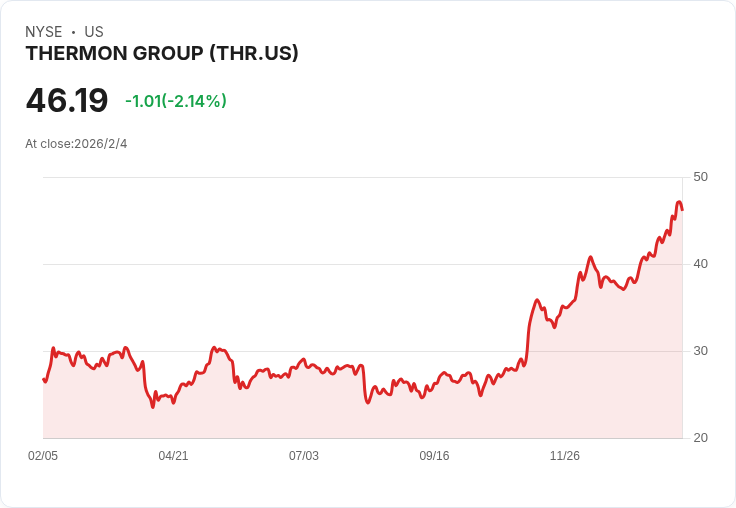Select the 02/05 date axis label
736x508 pixels.
pos(43,456)
